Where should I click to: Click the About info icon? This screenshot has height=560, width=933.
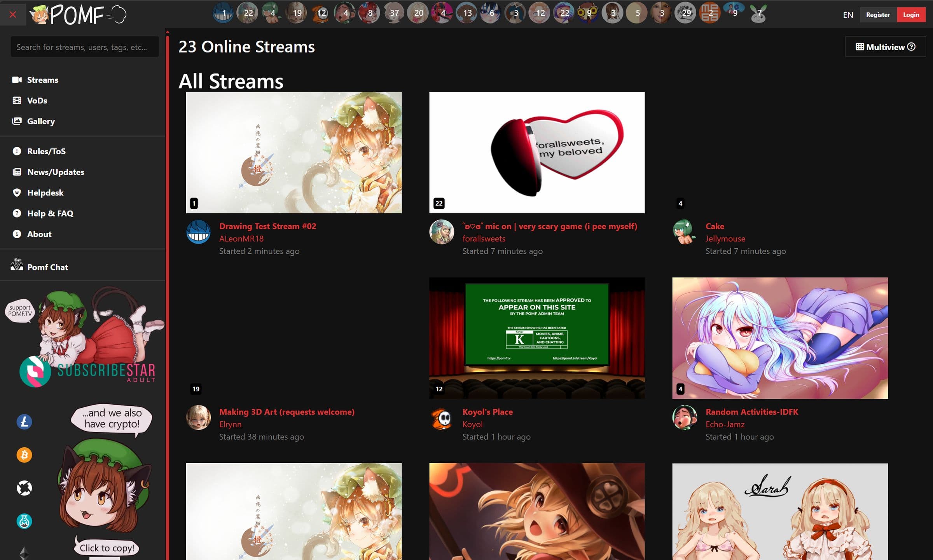point(17,234)
